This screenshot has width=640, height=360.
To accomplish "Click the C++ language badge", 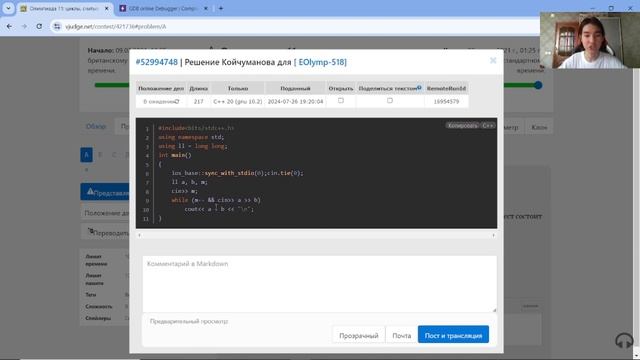I will 488,125.
